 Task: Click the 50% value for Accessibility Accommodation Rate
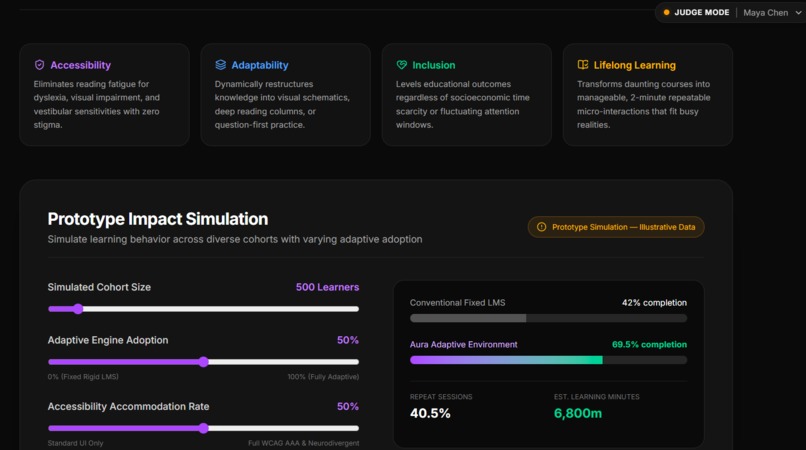(x=348, y=406)
